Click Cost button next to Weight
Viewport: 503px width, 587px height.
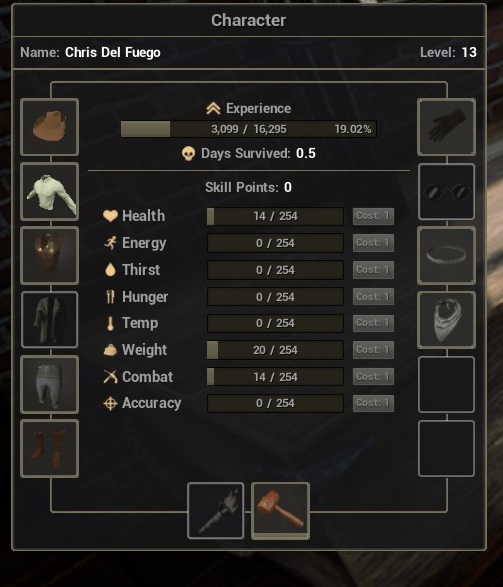point(373,350)
